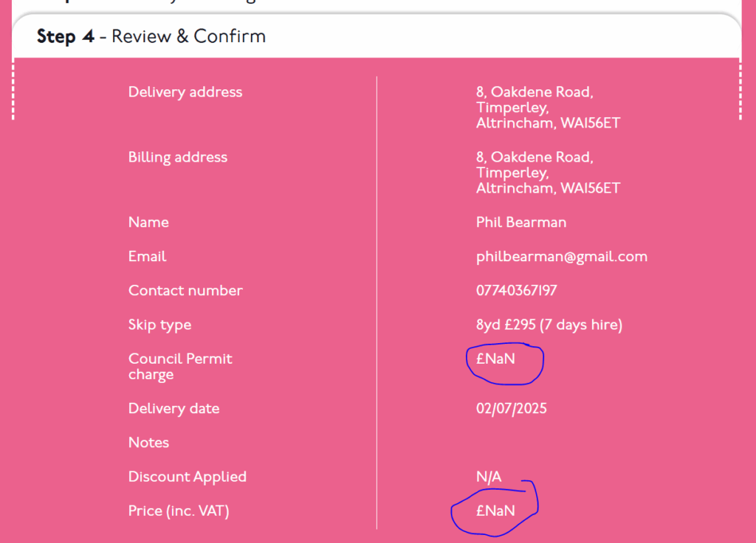Select the delivery date 02/07/2025
Viewport: 756px width, 543px height.
(x=512, y=409)
